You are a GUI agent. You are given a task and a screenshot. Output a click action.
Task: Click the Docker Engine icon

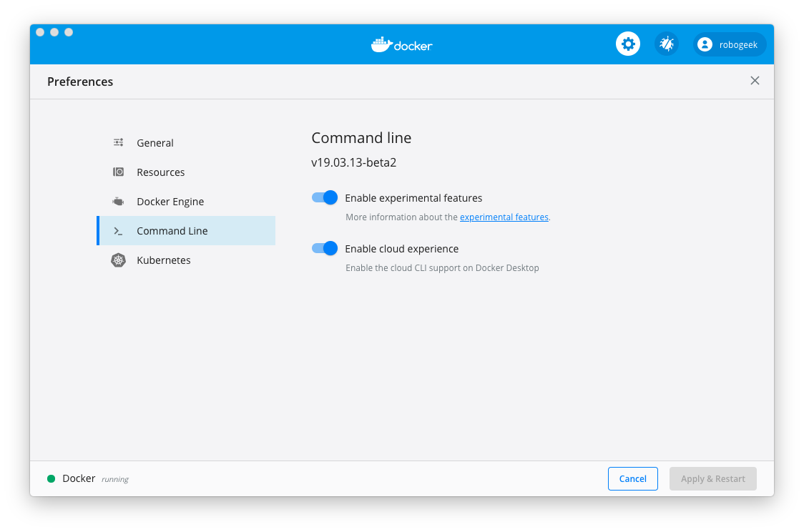pos(119,202)
